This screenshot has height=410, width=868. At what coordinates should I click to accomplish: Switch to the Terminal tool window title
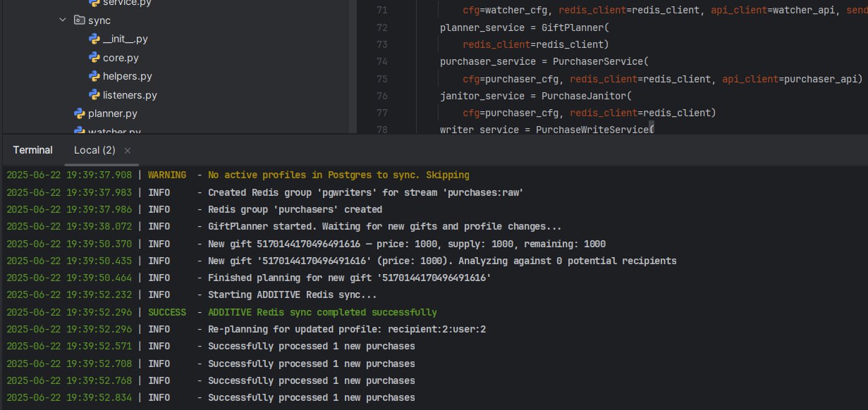(x=32, y=150)
